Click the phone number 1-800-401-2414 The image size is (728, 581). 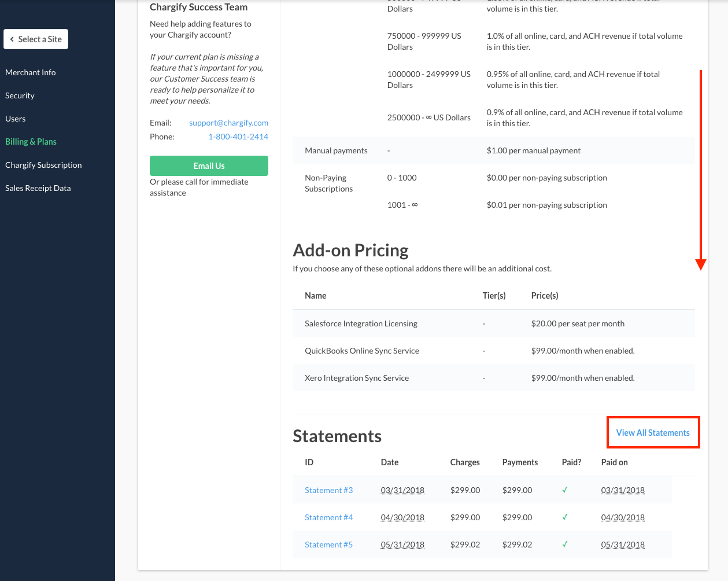coord(238,137)
